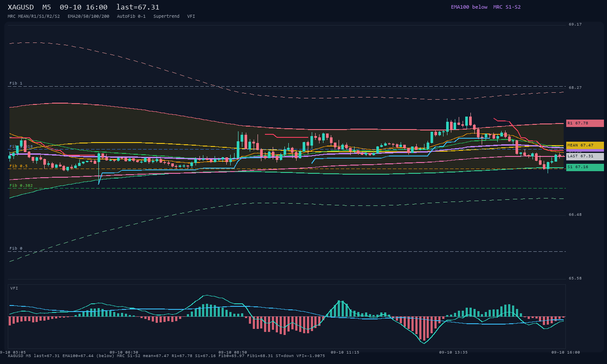
Task: Click the VFI label in the lower panel
Action: 14,288
